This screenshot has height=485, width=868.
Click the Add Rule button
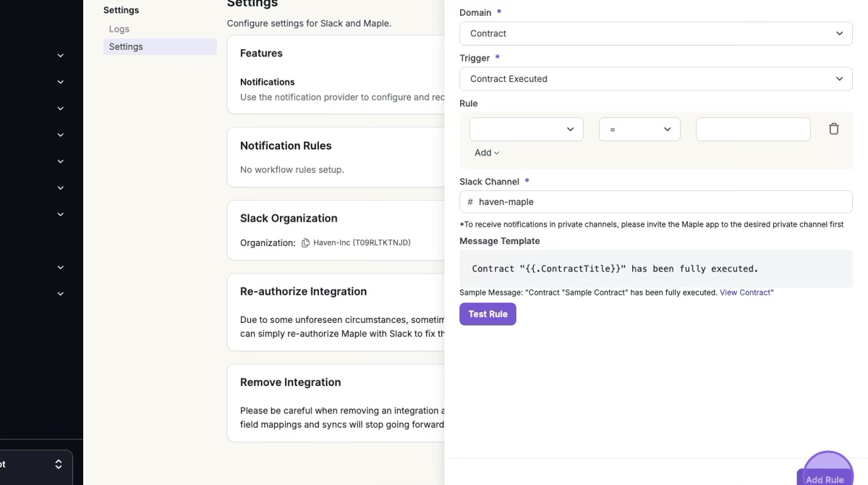[825, 478]
